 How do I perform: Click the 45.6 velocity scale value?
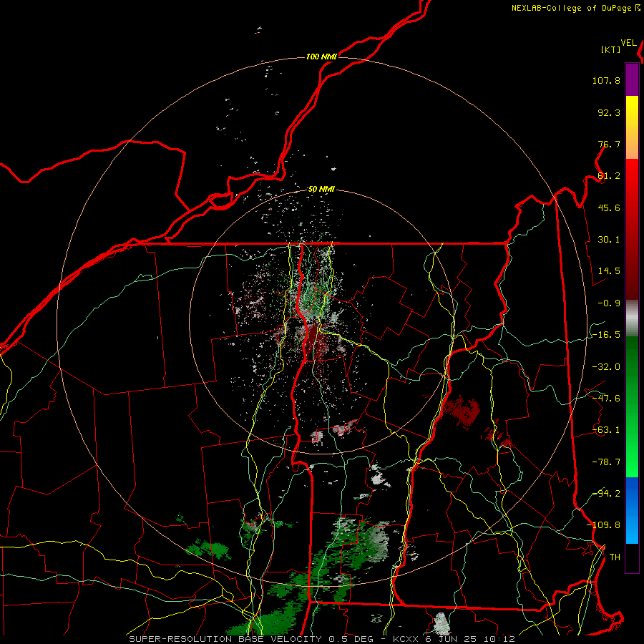609,208
